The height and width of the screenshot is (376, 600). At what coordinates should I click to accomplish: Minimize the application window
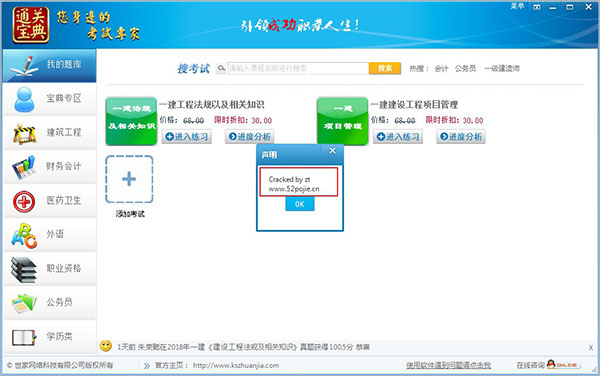[x=553, y=7]
